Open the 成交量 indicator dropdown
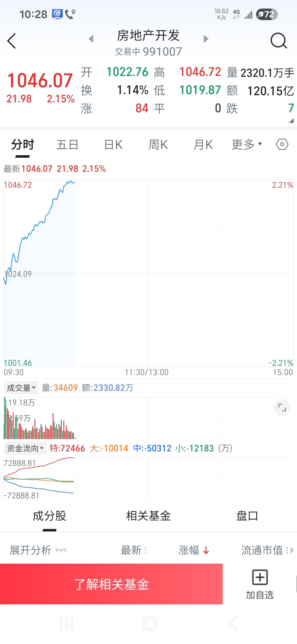The image size is (297, 644). [x=21, y=388]
